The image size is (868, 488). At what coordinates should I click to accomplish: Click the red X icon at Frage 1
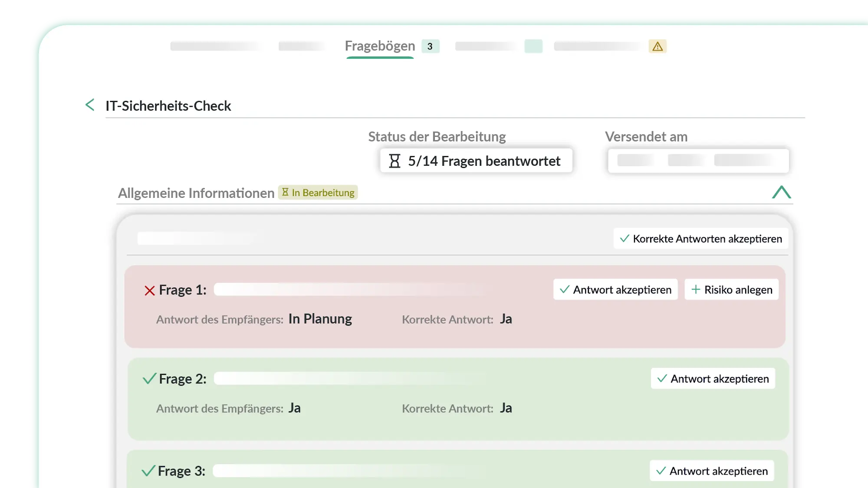click(x=149, y=291)
